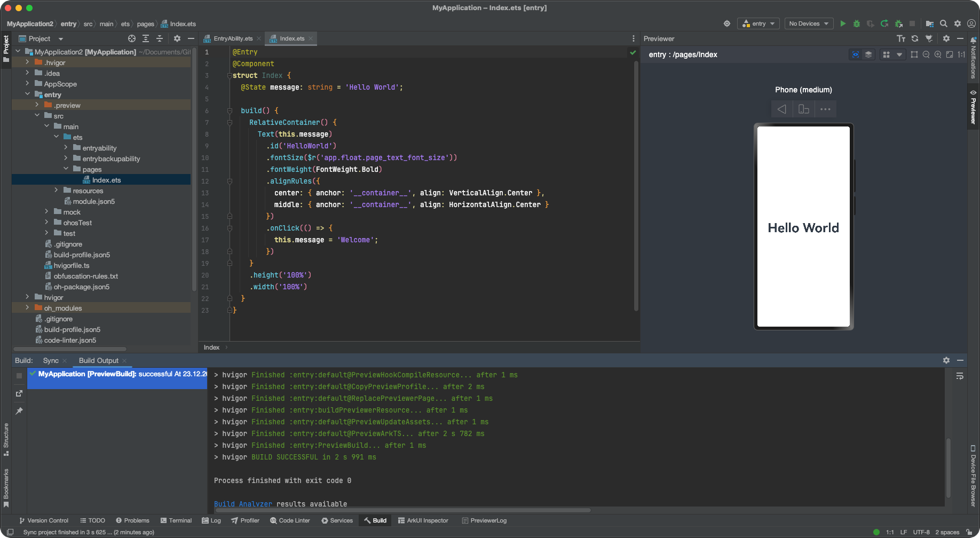Open the entry module configuration dropdown
Image resolution: width=980 pixels, height=538 pixels.
(x=758, y=23)
